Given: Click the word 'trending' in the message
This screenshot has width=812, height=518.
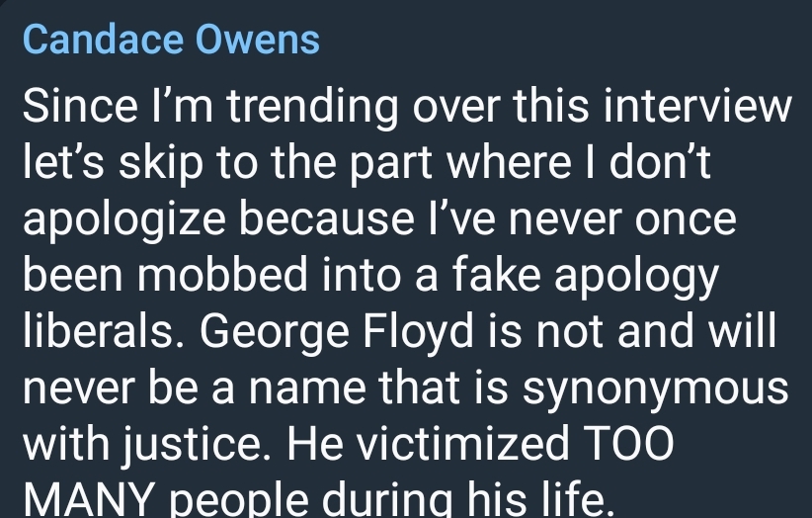Looking at the screenshot, I should point(313,109).
